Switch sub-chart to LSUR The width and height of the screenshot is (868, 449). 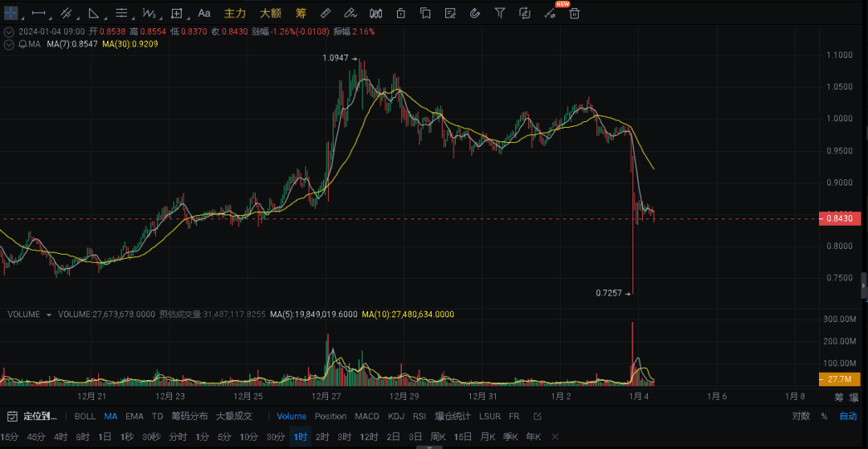[490, 416]
